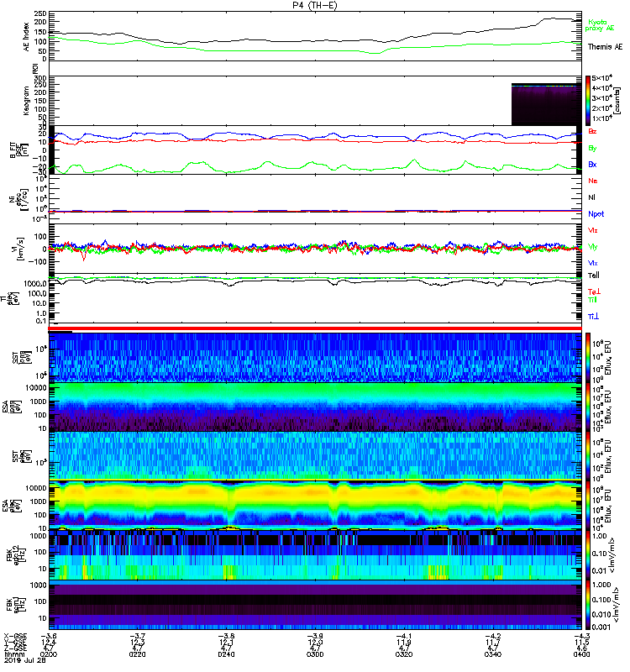The image size is (630, 672).
Task: Click the "5×10⁴" keogram colorbar tick label
Action: click(x=602, y=78)
